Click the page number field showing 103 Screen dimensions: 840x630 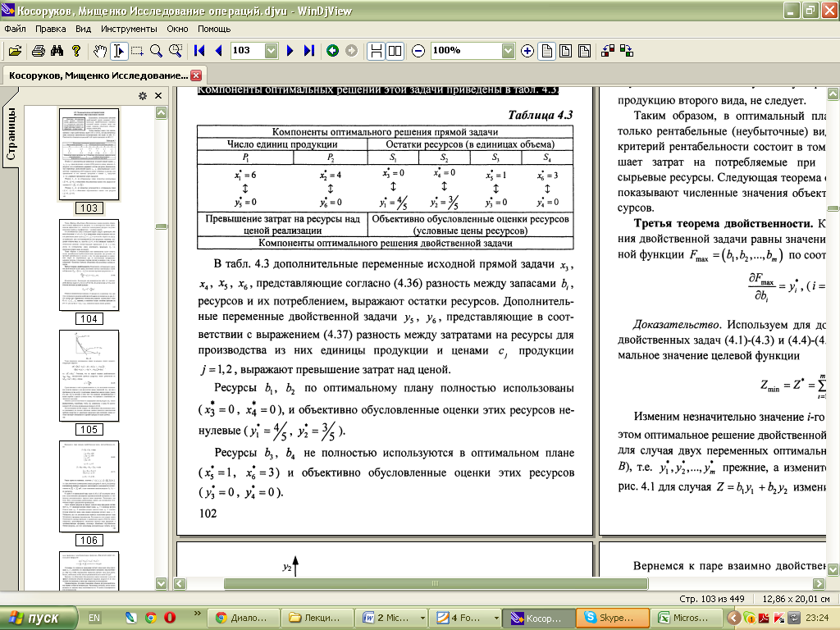pos(248,51)
